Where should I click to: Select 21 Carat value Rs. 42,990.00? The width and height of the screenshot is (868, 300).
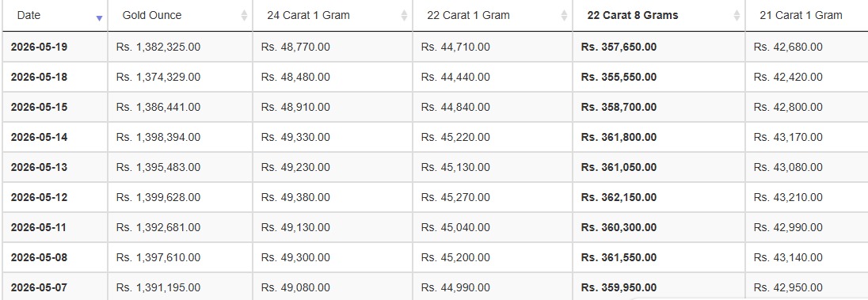coord(788,227)
